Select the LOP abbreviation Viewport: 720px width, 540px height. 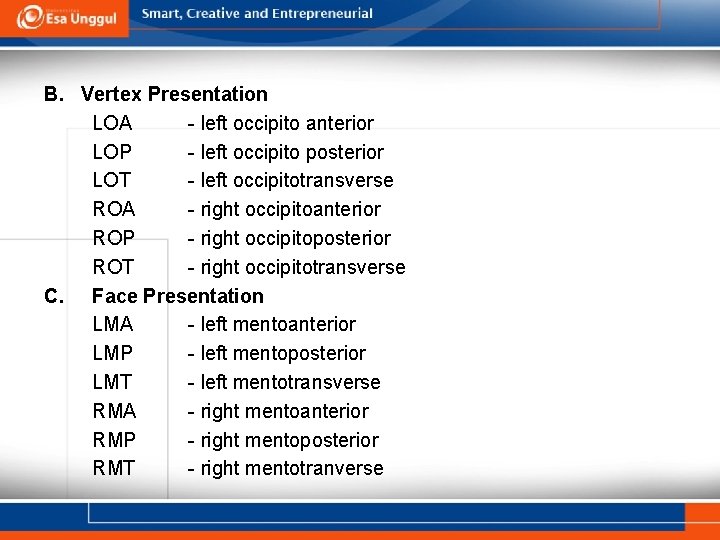(x=112, y=152)
